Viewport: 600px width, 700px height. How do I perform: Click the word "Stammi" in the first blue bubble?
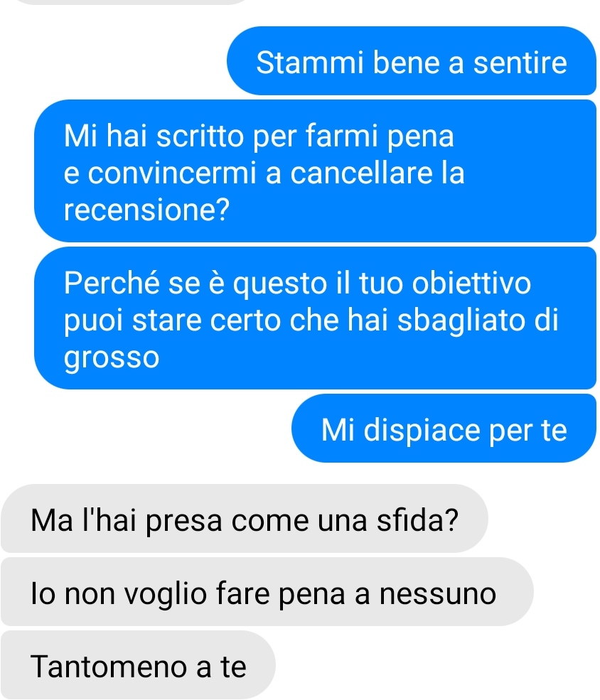tap(310, 63)
